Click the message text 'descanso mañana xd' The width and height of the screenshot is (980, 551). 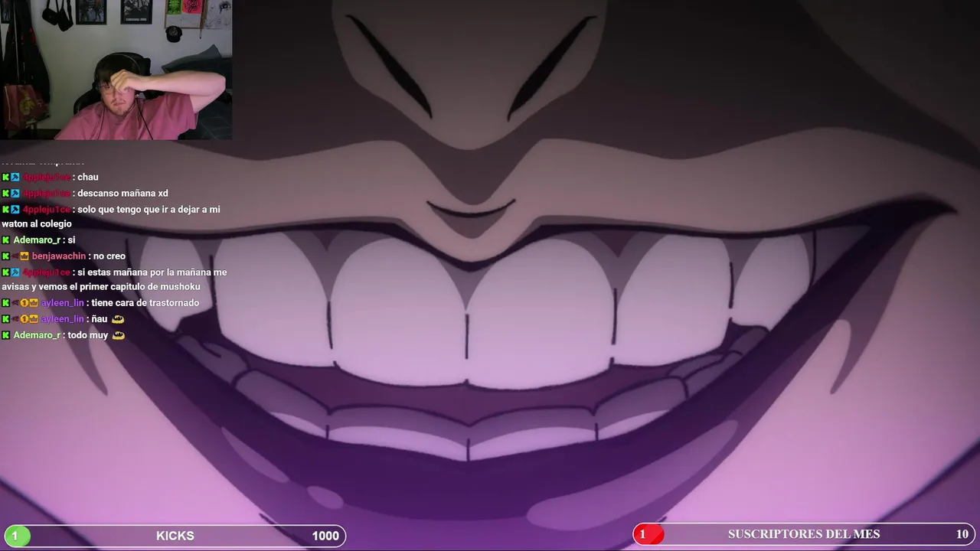(x=122, y=194)
